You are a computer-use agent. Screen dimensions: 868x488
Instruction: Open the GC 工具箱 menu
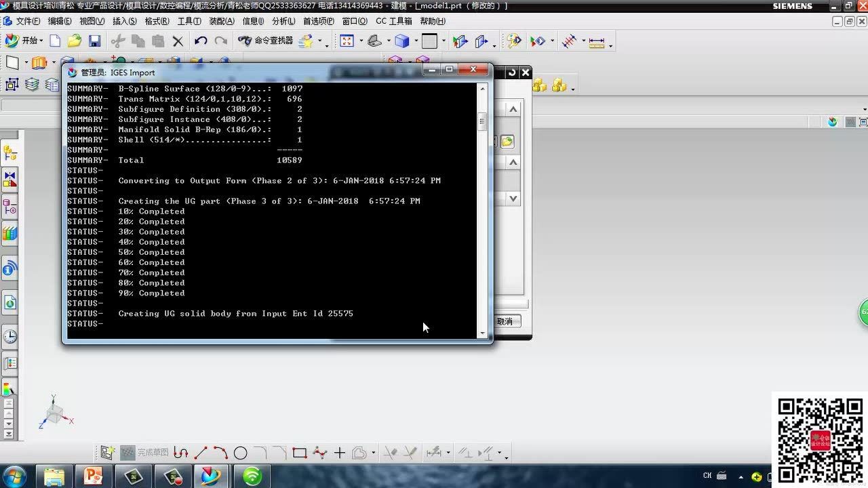[x=393, y=21]
